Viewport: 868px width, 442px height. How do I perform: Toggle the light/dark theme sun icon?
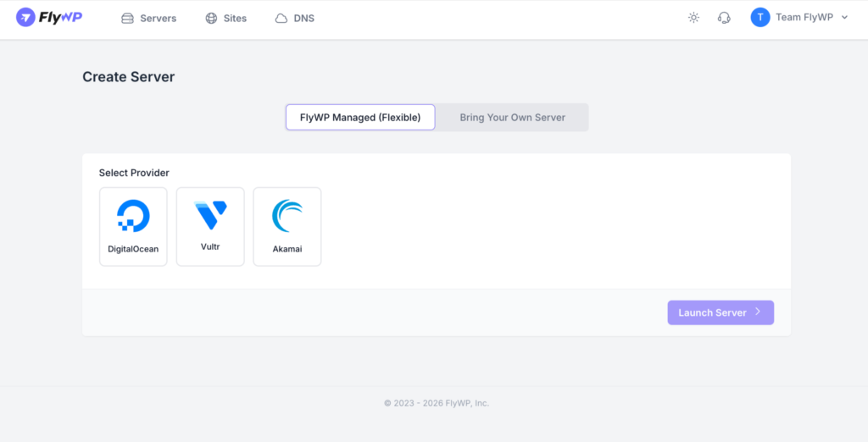[693, 18]
